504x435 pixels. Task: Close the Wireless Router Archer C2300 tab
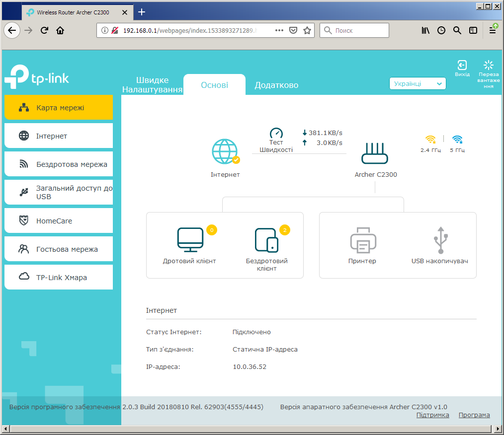[125, 12]
